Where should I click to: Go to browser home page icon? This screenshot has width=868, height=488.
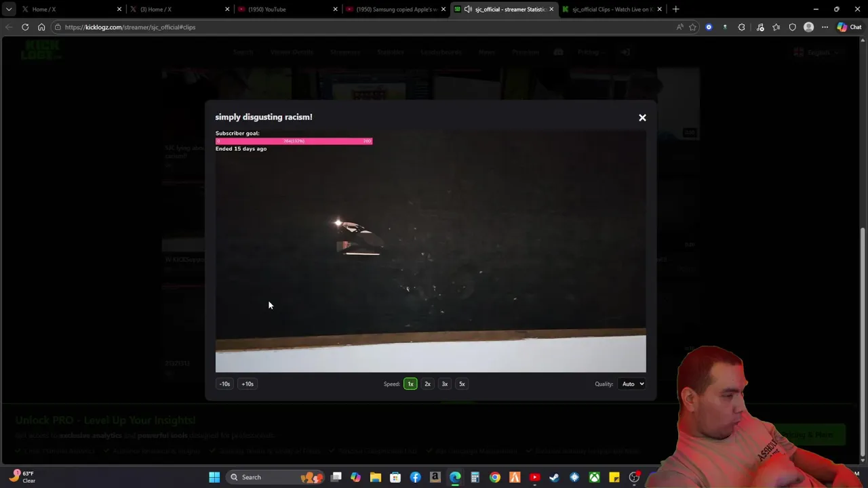(41, 27)
